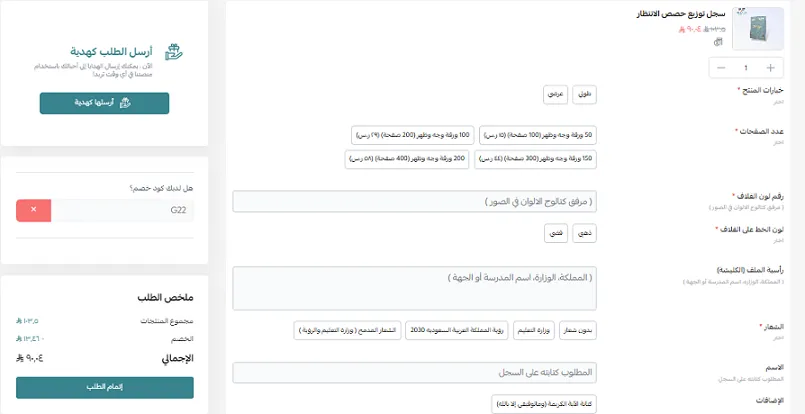The height and width of the screenshot is (414, 805).
Task: Select the طولي orientation option
Action: tap(584, 95)
